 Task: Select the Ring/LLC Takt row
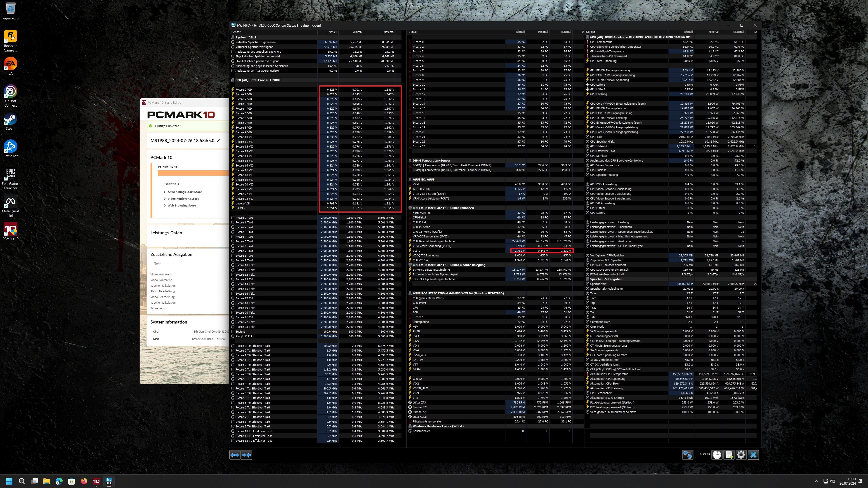[x=315, y=336]
